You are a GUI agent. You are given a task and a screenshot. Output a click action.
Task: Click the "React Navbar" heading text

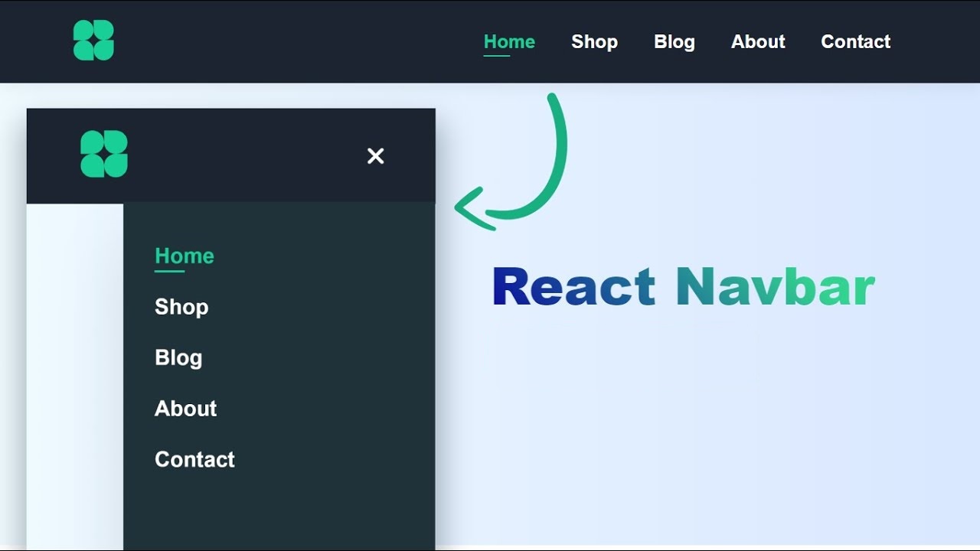tap(684, 287)
